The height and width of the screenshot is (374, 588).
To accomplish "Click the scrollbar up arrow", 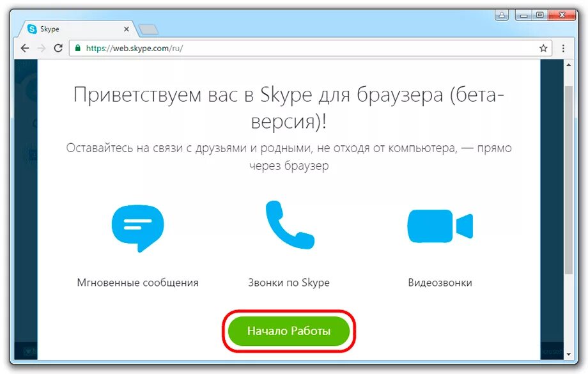I will point(568,65).
